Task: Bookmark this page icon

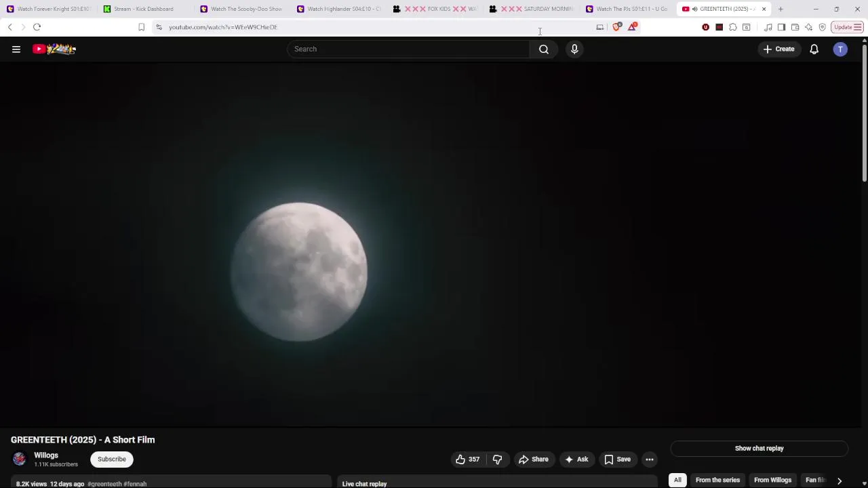Action: point(141,27)
